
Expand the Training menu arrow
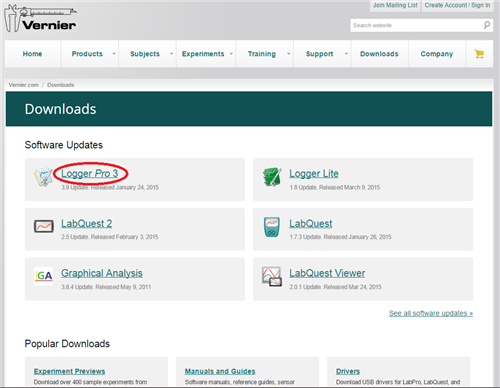pyautogui.click(x=289, y=54)
